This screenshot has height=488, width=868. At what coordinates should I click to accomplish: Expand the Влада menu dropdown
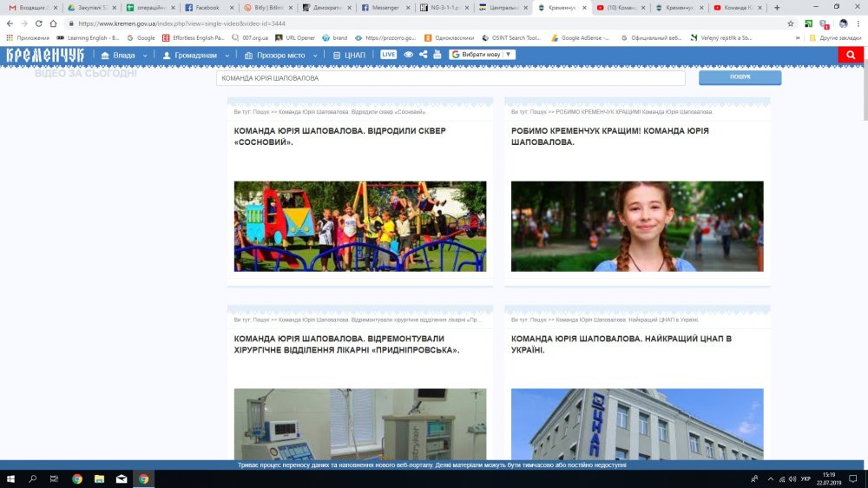coord(123,55)
